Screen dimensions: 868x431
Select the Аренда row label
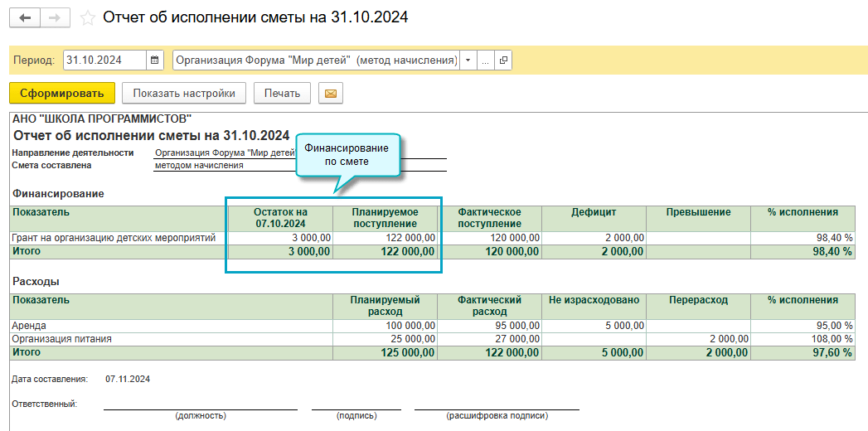pyautogui.click(x=29, y=326)
